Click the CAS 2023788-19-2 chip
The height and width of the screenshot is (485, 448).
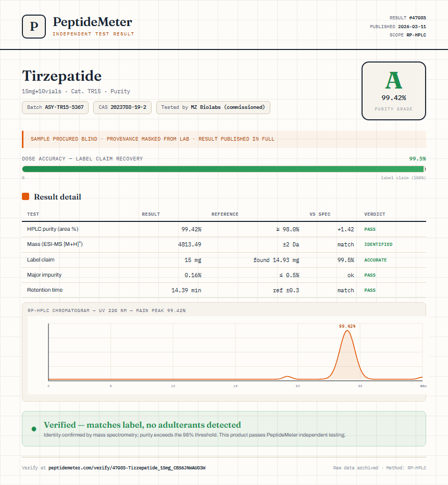click(122, 107)
